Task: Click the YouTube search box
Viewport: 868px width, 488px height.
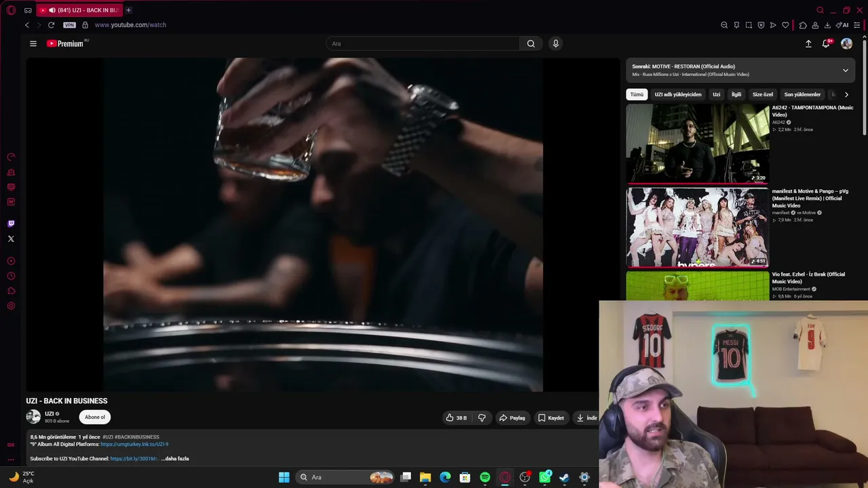Action: click(423, 43)
